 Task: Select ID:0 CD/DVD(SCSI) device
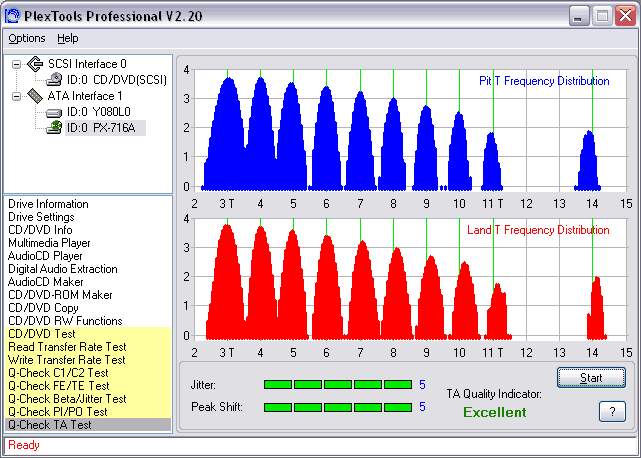point(117,80)
